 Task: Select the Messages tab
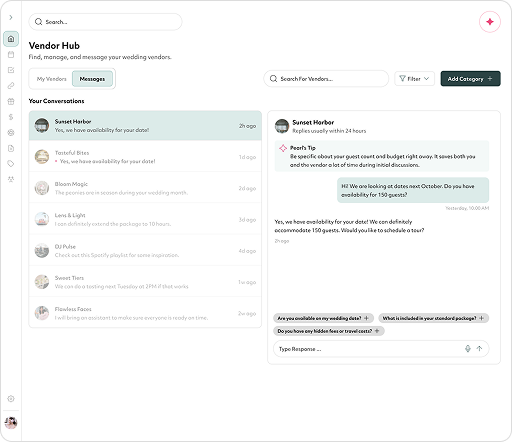(92, 79)
